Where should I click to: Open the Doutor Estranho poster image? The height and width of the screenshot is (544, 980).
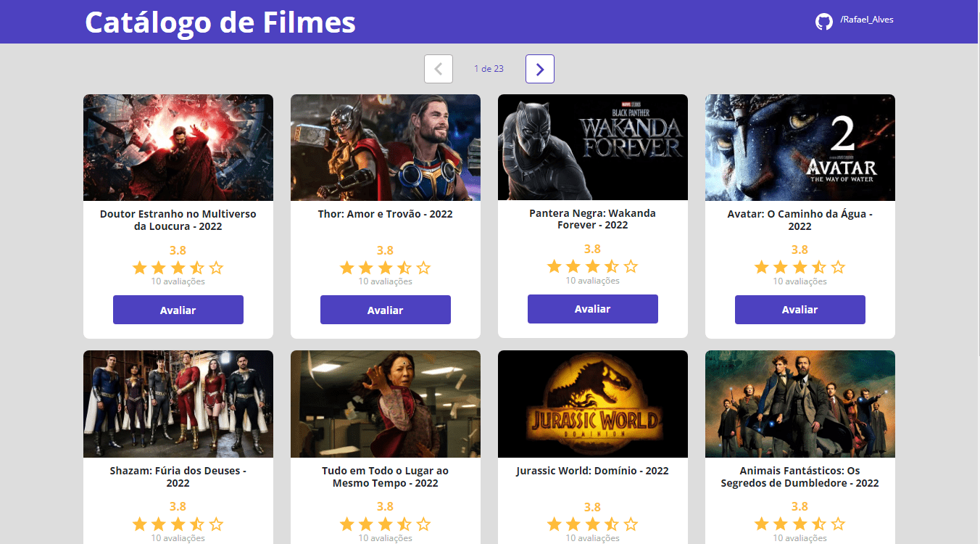click(x=178, y=147)
